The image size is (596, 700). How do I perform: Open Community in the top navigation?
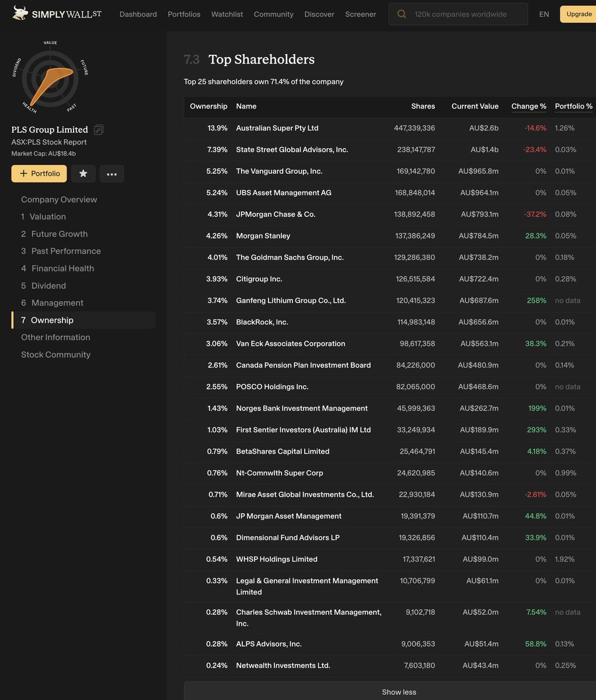(x=274, y=14)
